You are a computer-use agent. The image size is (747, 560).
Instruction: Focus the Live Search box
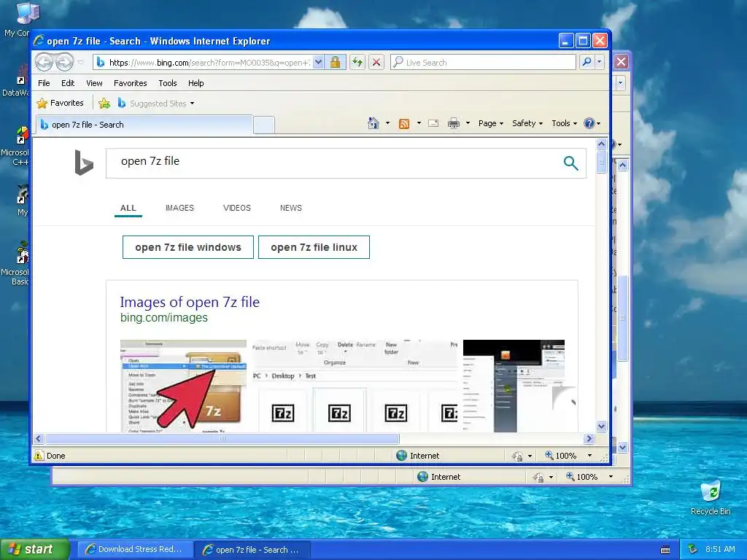tap(483, 63)
